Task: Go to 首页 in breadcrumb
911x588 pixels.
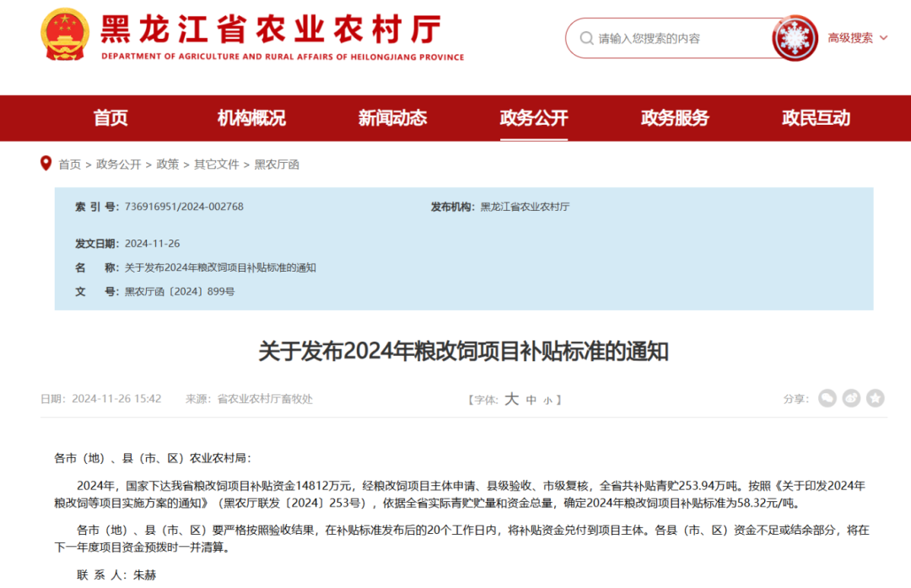Action: (70, 165)
